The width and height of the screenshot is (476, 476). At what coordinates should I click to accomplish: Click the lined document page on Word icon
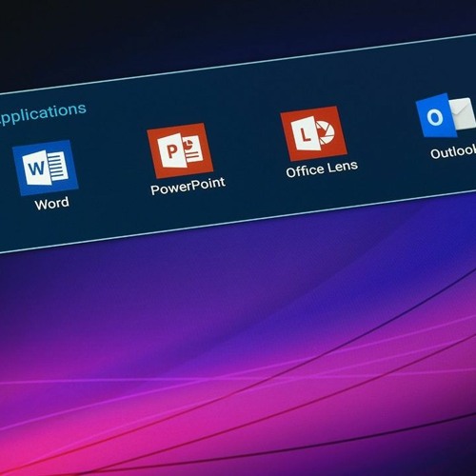pyautogui.click(x=58, y=166)
